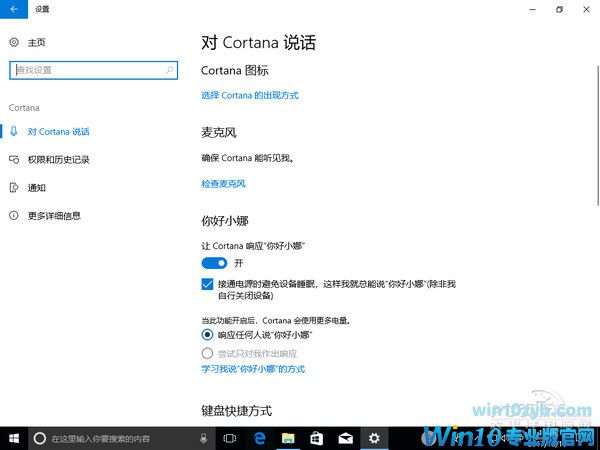This screenshot has height=450, width=600.
Task: Open Task View from the taskbar
Action: click(230, 438)
